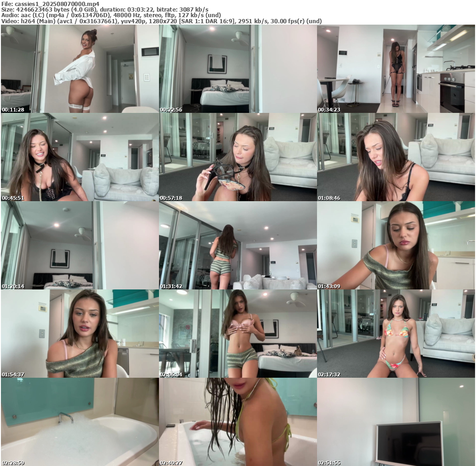
Task: Open the thumbnail timestamped 01:31:42
Action: (x=238, y=245)
